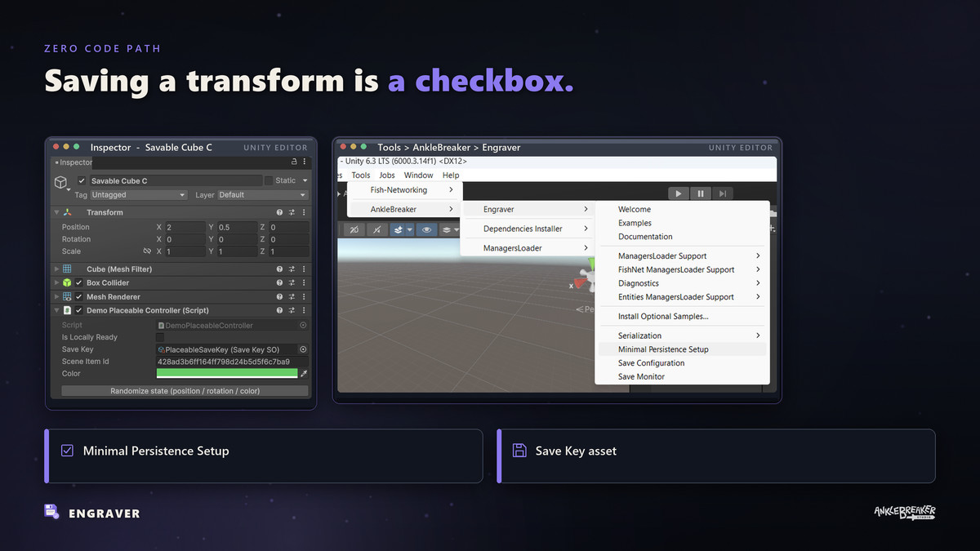Open the Jobs menu

pos(387,175)
